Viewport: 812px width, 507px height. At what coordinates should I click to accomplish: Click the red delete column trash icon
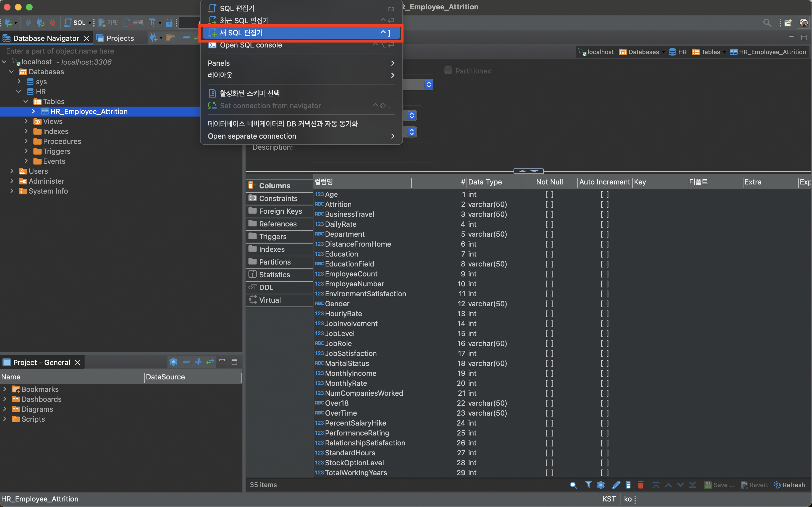point(641,485)
